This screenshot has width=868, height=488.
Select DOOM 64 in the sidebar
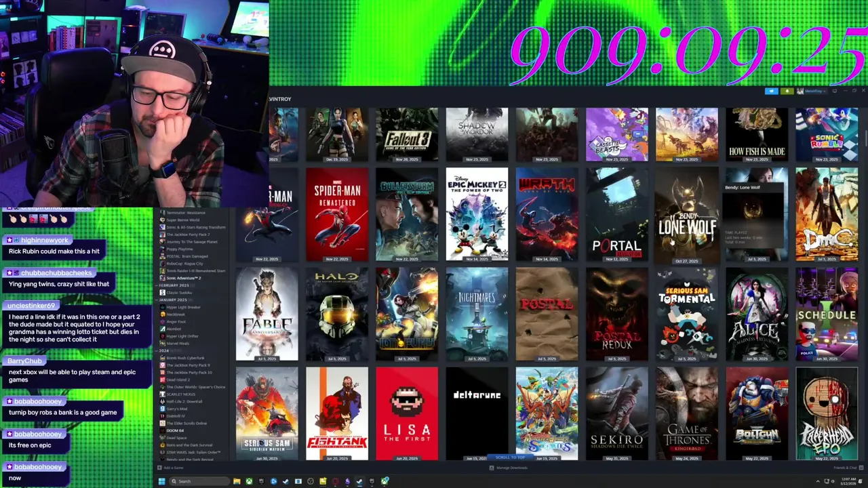[175, 430]
